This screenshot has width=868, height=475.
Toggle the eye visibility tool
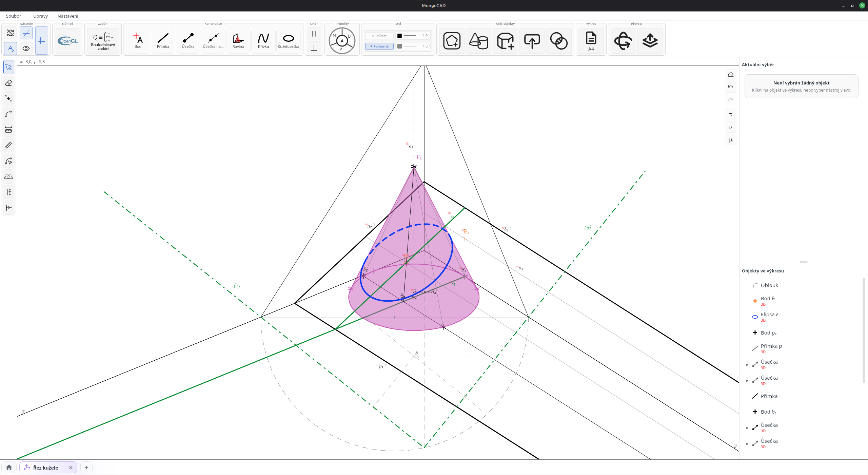[x=26, y=49]
